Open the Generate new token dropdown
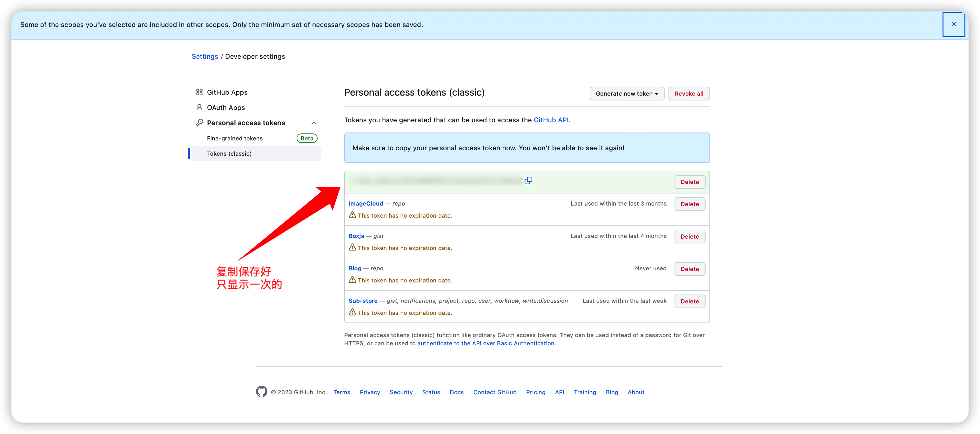 627,94
